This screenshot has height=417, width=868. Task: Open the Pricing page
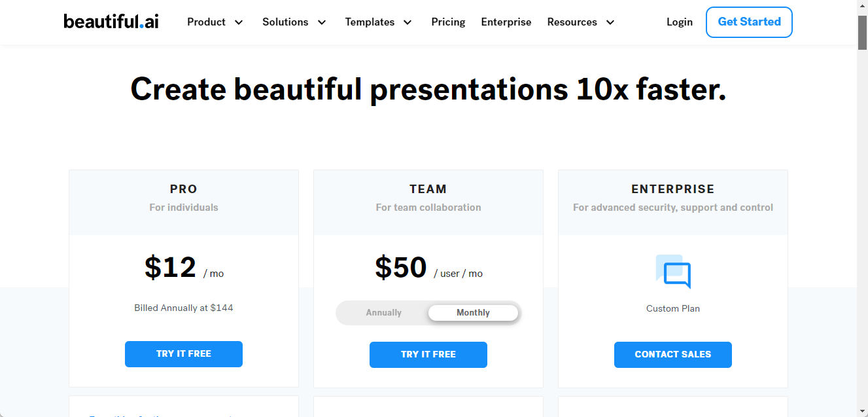(448, 22)
